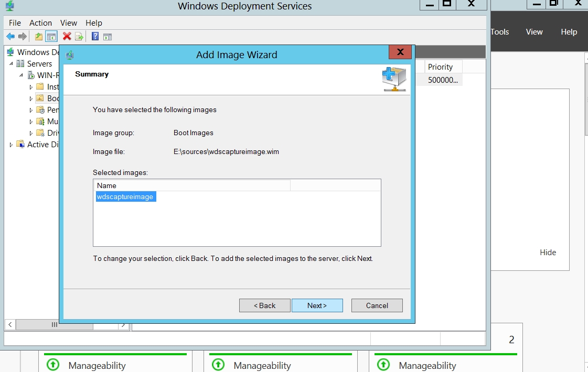Click the Up One Level folder icon

38,36
